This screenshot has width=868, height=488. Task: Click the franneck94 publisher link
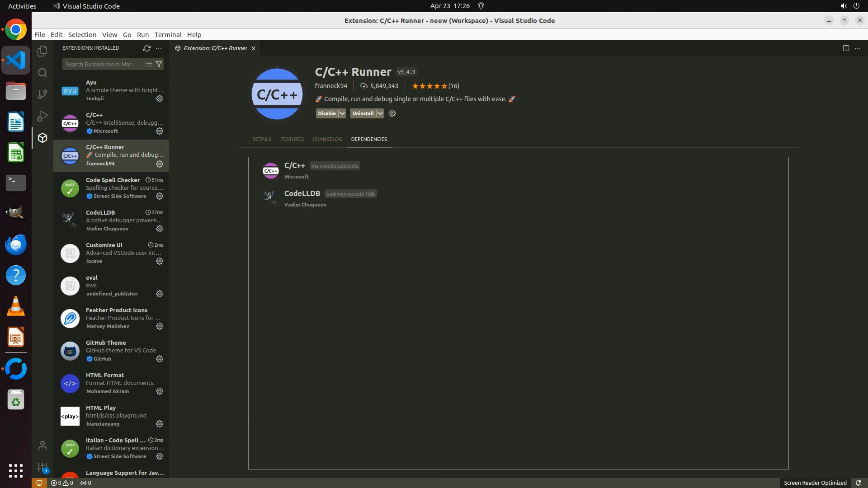coord(331,86)
